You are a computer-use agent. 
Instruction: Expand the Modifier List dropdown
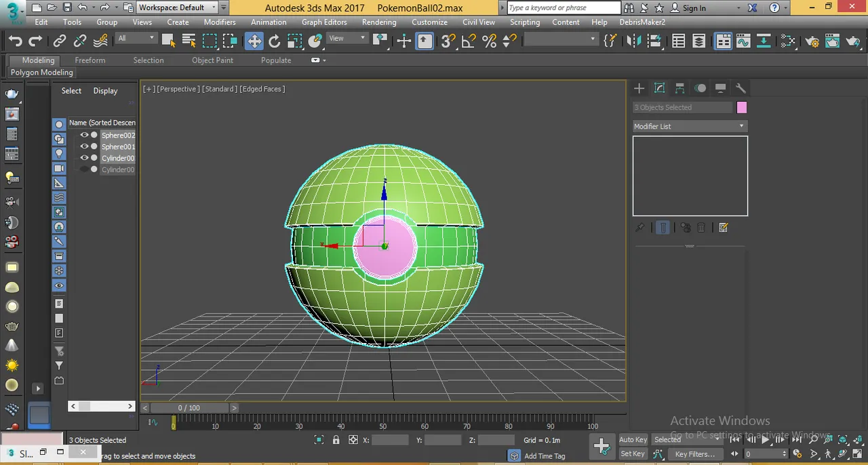tap(690, 126)
